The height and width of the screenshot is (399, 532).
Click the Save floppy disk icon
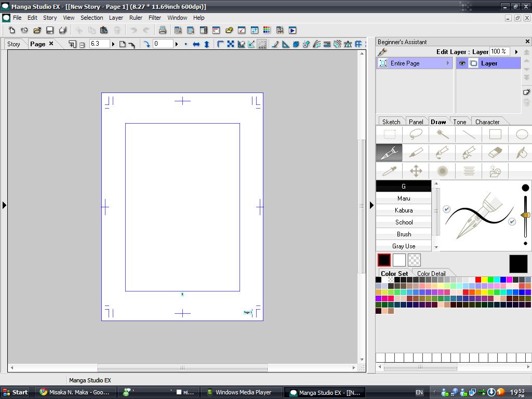50,30
